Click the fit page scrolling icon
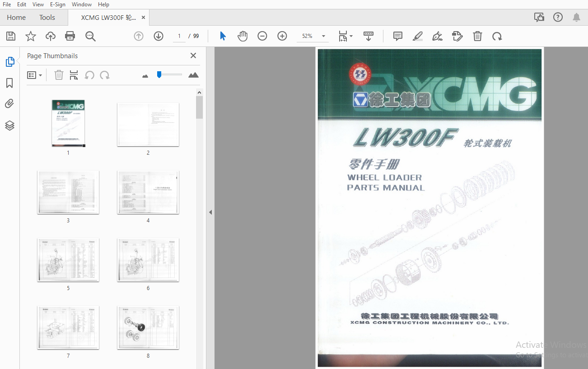Screen dimensions: 588x369 tap(343, 36)
